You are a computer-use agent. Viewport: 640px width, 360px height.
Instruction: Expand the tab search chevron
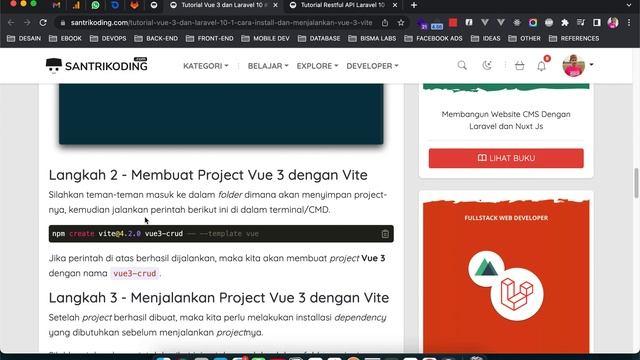pos(629,5)
